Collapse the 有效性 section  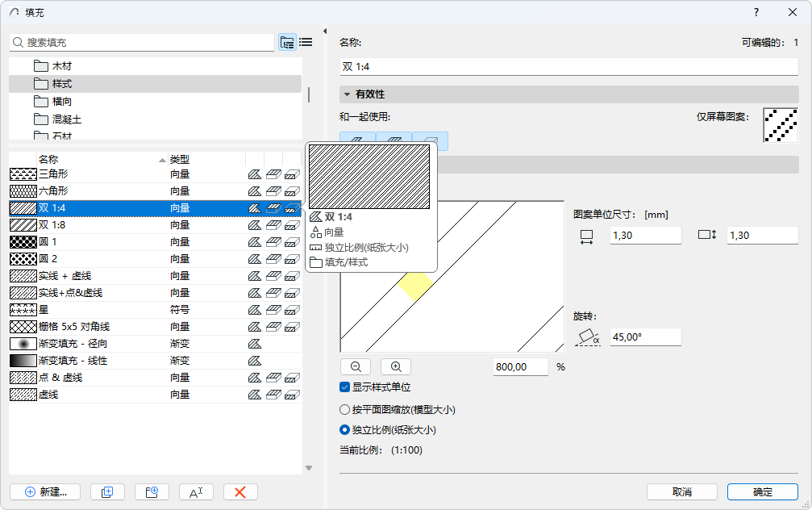(347, 94)
